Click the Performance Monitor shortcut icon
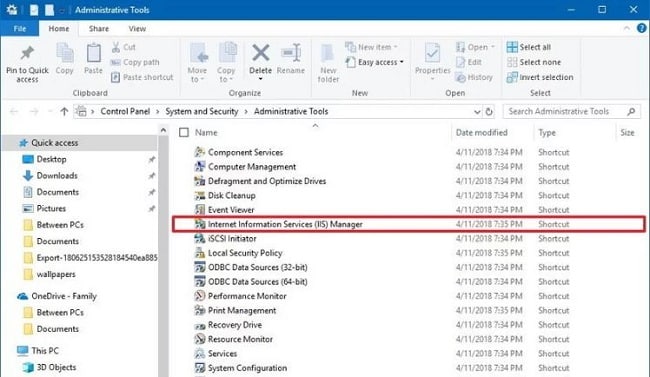Screen dimensions: 650x377 coord(200,296)
